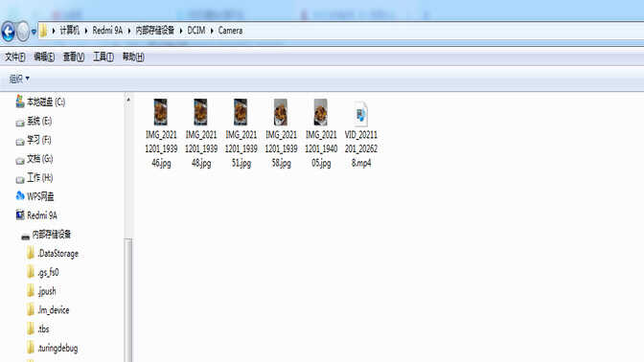Click 计算机 in the address bar path
Viewport: 644px width, 362px height.
[x=69, y=31]
